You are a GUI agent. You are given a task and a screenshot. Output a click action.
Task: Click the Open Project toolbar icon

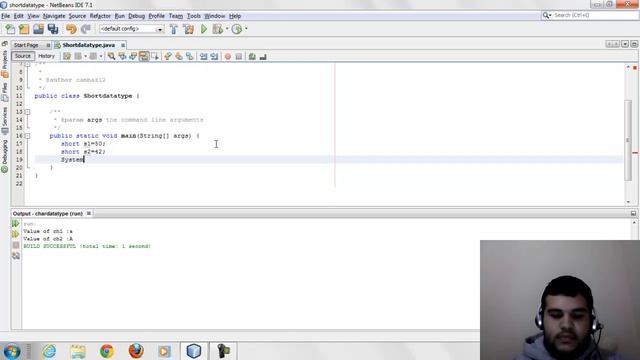click(38, 29)
